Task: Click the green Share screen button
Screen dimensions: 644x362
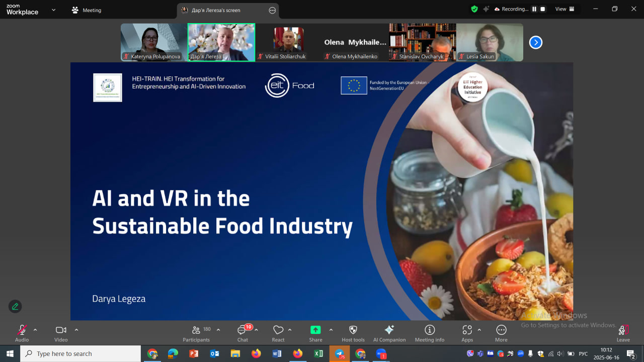Action: [x=315, y=330]
